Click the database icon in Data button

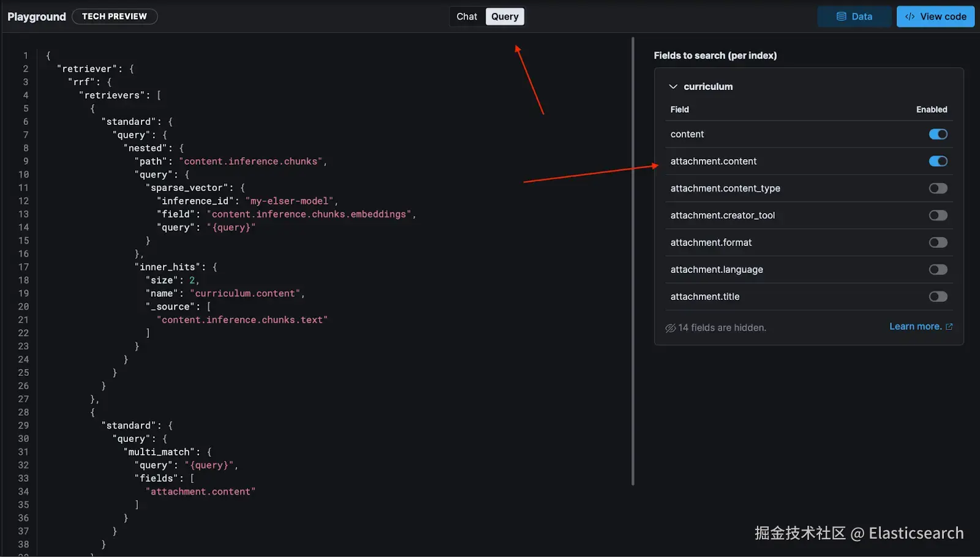click(842, 17)
